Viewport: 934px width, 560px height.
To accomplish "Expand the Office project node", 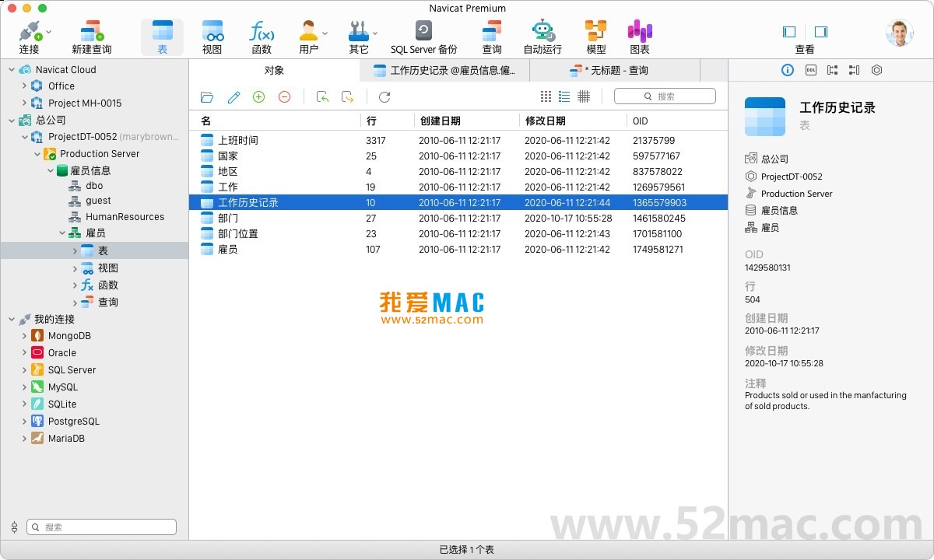I will [25, 86].
